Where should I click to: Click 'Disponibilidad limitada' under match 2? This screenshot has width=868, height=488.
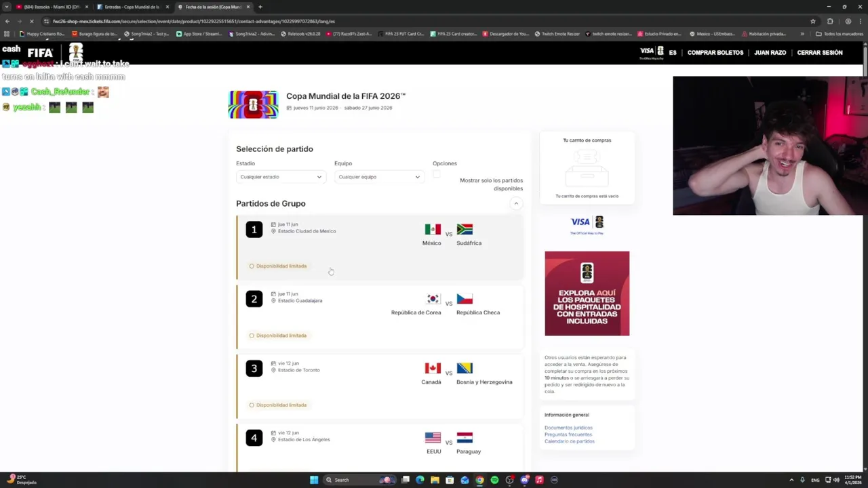click(x=278, y=335)
